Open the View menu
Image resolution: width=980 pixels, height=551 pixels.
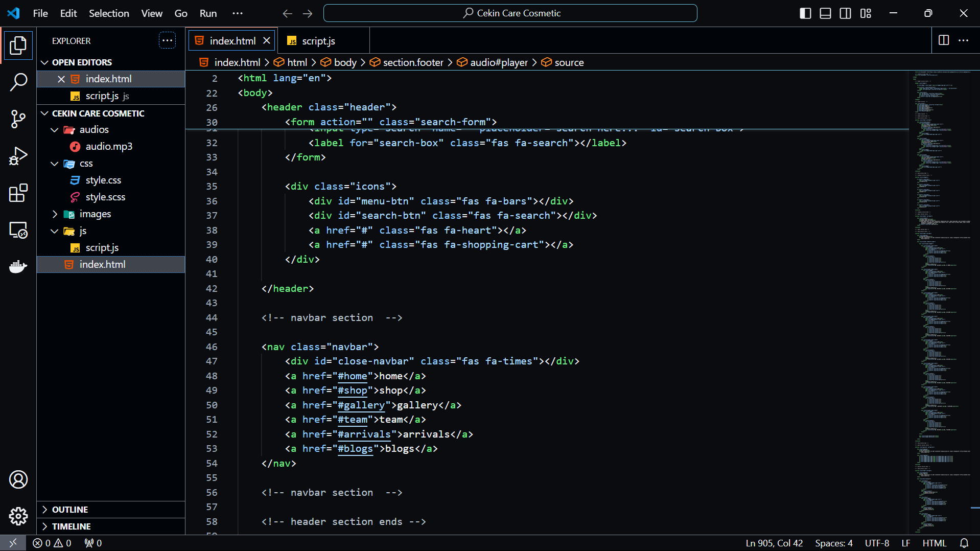(x=152, y=13)
